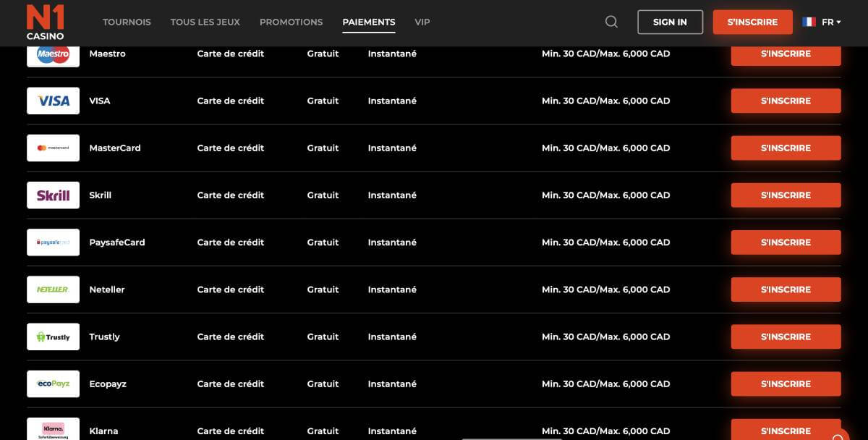Select the Skrill name text
The width and height of the screenshot is (868, 440).
[100, 195]
